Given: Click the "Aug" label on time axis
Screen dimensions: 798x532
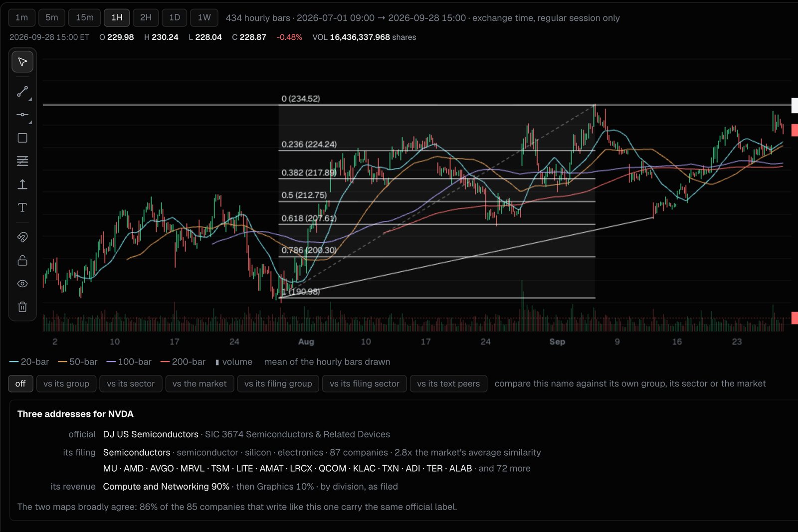Looking at the screenshot, I should click(306, 342).
